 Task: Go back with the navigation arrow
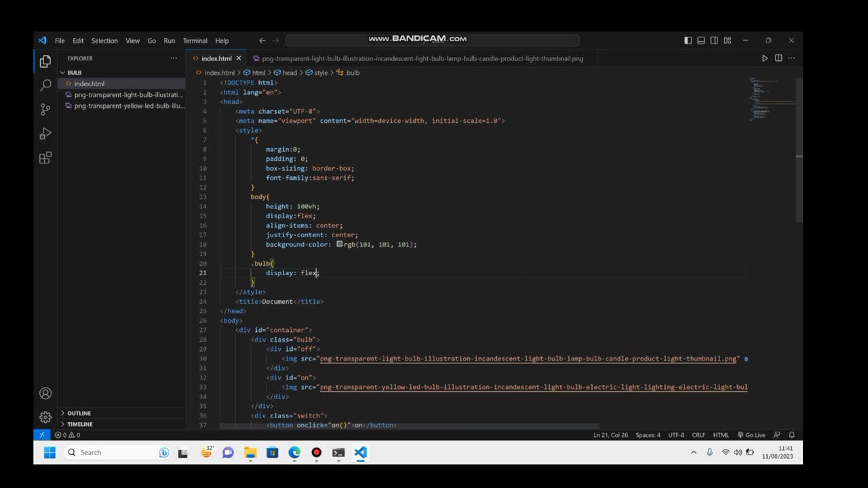pos(262,41)
